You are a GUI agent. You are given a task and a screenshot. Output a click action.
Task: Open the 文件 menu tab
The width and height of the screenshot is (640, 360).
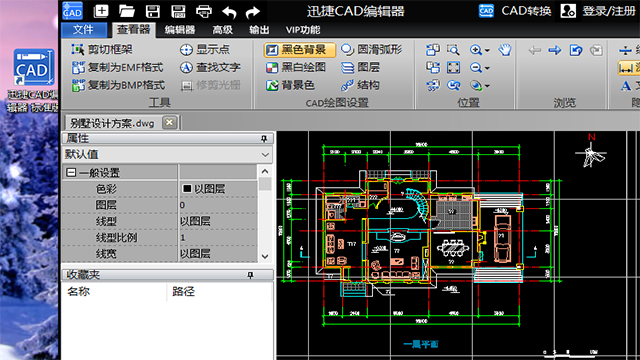(84, 29)
